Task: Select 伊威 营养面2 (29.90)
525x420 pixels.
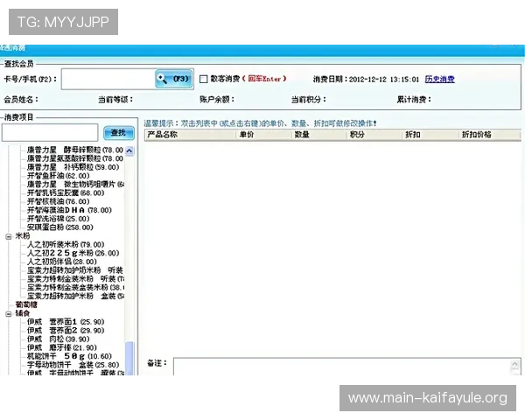Action: tap(66, 331)
